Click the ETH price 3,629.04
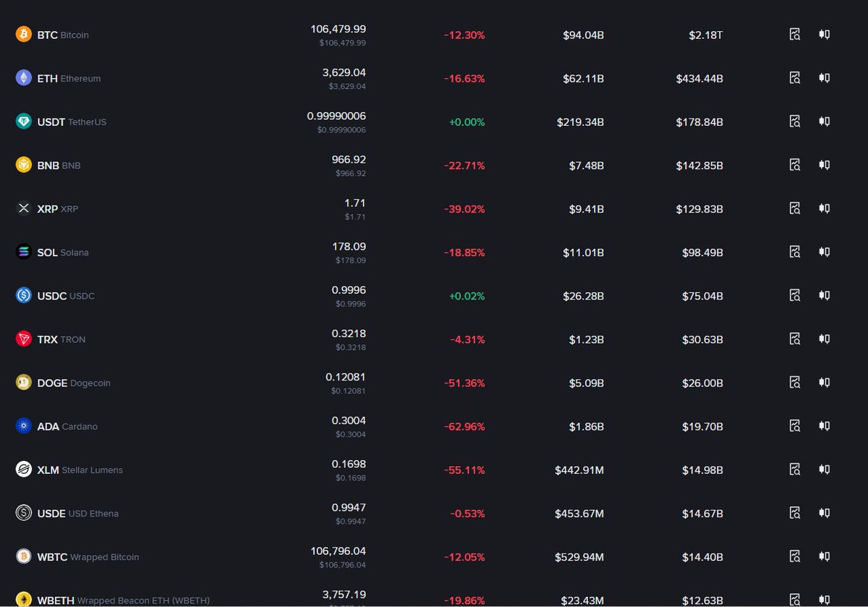Screen dimensions: 868x607 click(x=344, y=72)
